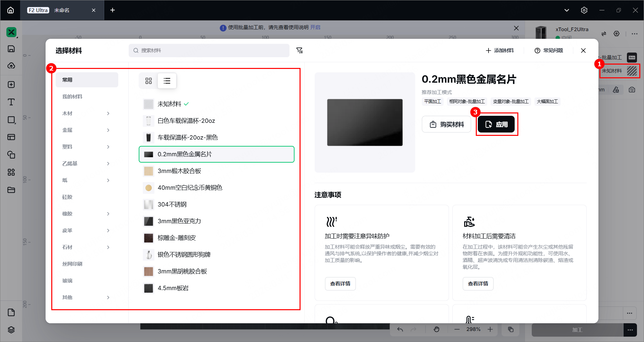Switch material list to grid view

(148, 81)
